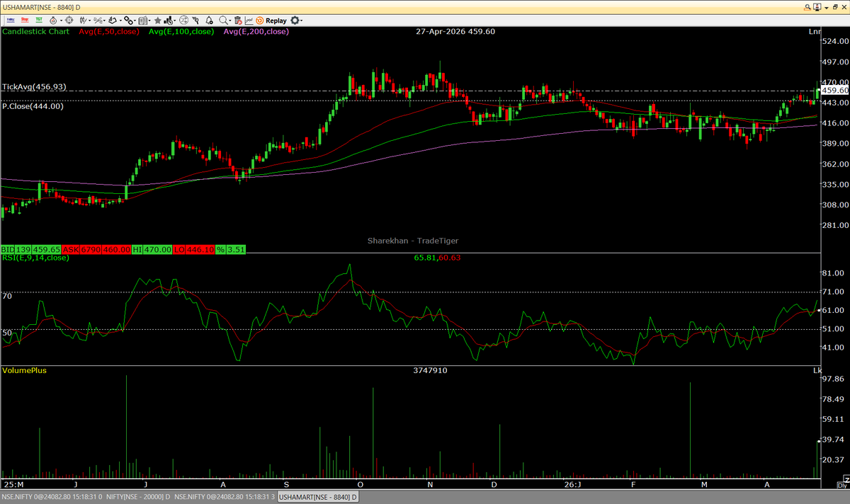The width and height of the screenshot is (850, 504).
Task: Switch to USHAMART[NSE - 8840] D tab
Action: (317, 497)
